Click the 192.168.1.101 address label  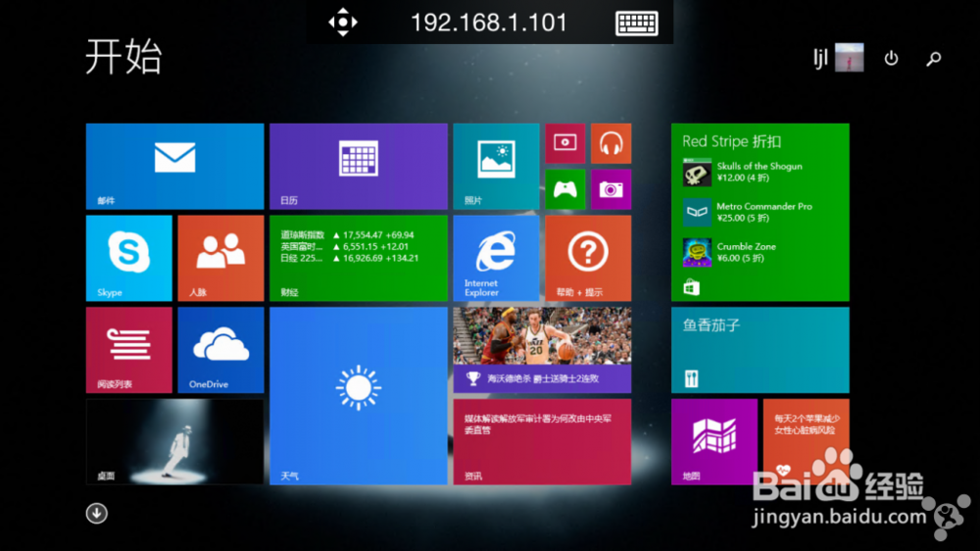pyautogui.click(x=489, y=23)
